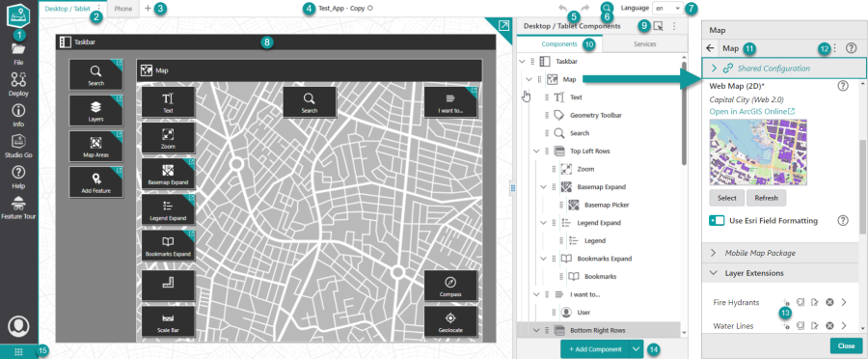Open the Language dropdown

667,9
